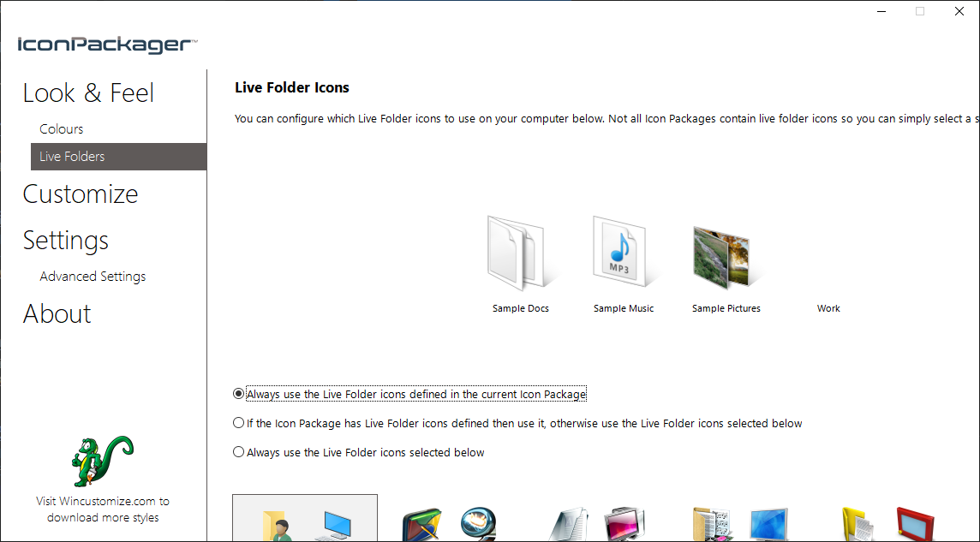This screenshot has height=542, width=980.
Task: Click the IconPackager logo
Action: [108, 45]
